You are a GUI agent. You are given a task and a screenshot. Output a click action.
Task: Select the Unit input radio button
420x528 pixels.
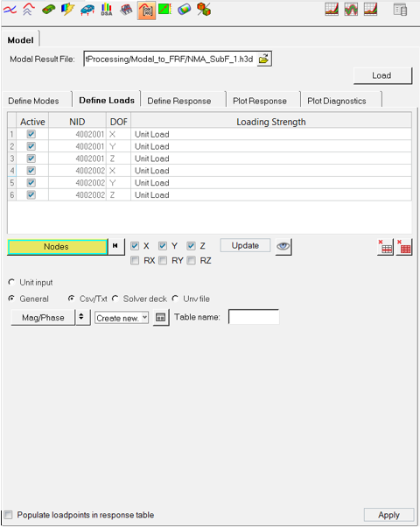click(11, 282)
